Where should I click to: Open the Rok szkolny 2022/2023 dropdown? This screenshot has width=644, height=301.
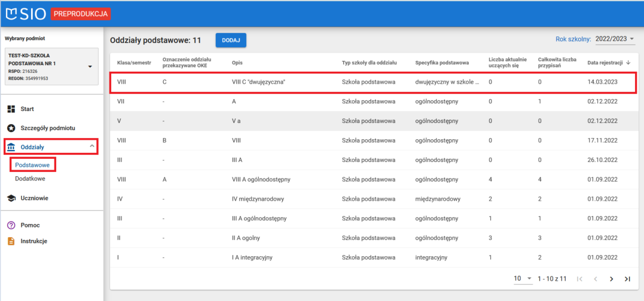click(x=615, y=39)
